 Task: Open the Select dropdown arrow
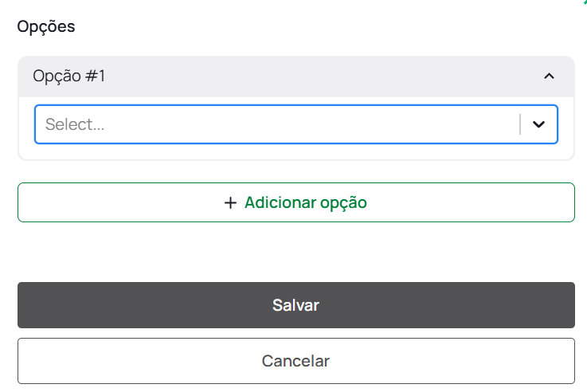539,124
